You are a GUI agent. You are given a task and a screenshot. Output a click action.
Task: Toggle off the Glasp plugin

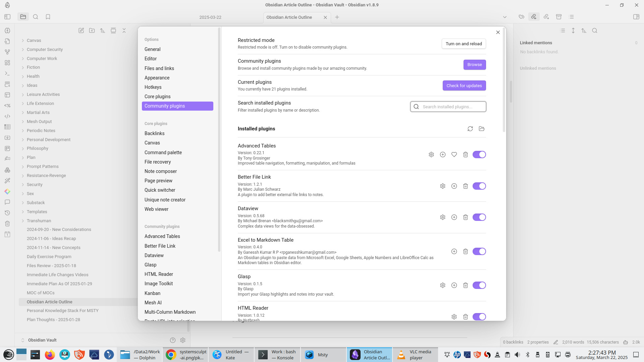479,285
